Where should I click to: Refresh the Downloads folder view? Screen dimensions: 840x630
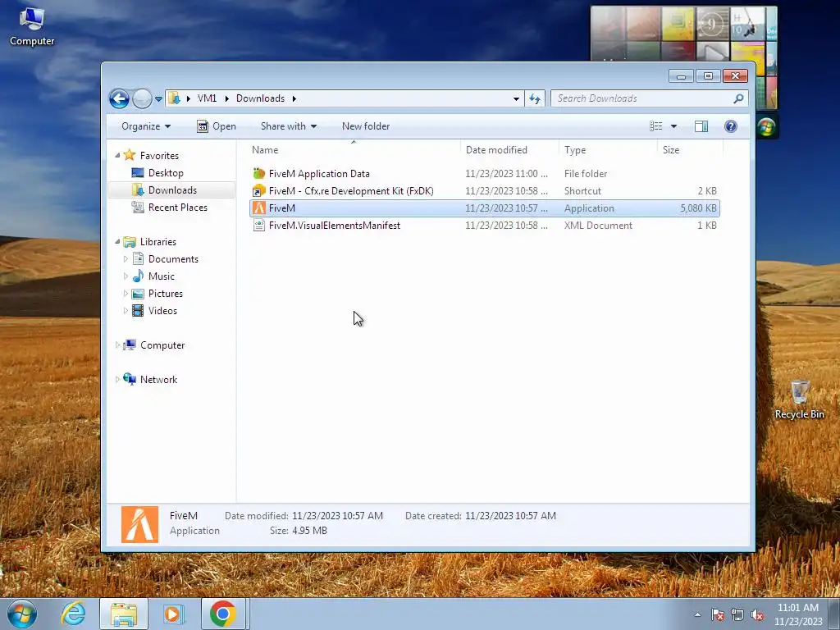[x=535, y=98]
